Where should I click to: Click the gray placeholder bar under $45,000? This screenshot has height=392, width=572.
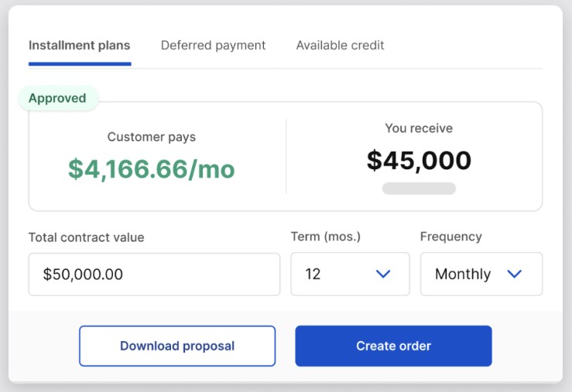coord(419,189)
